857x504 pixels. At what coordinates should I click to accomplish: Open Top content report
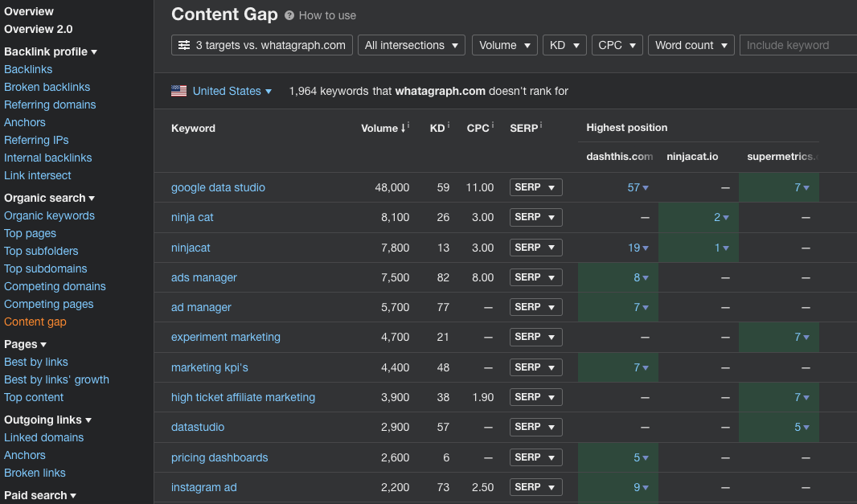pos(34,397)
